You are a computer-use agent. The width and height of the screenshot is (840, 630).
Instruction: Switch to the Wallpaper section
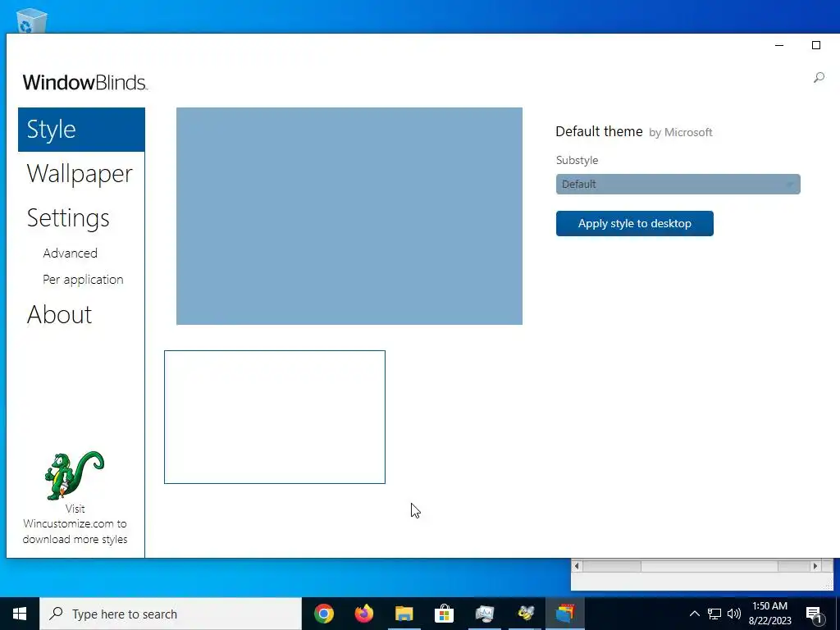[x=80, y=174]
